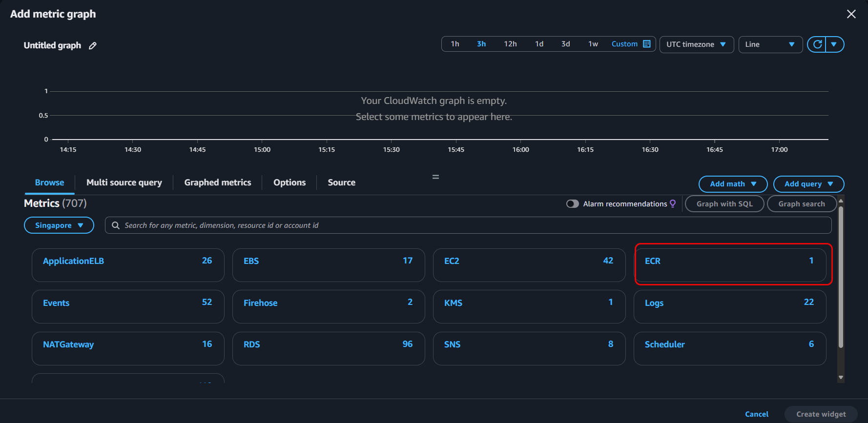Click the Untitled graph title text
868x423 pixels.
(52, 45)
